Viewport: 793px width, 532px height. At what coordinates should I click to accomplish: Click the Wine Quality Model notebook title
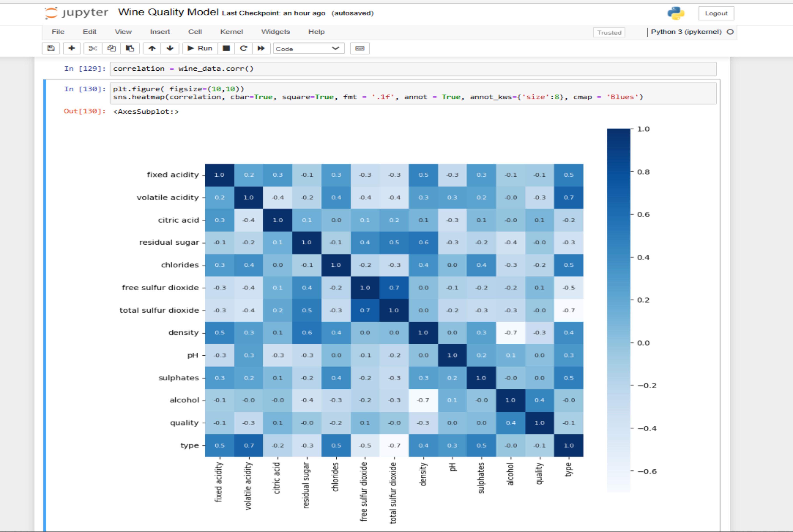click(x=168, y=12)
